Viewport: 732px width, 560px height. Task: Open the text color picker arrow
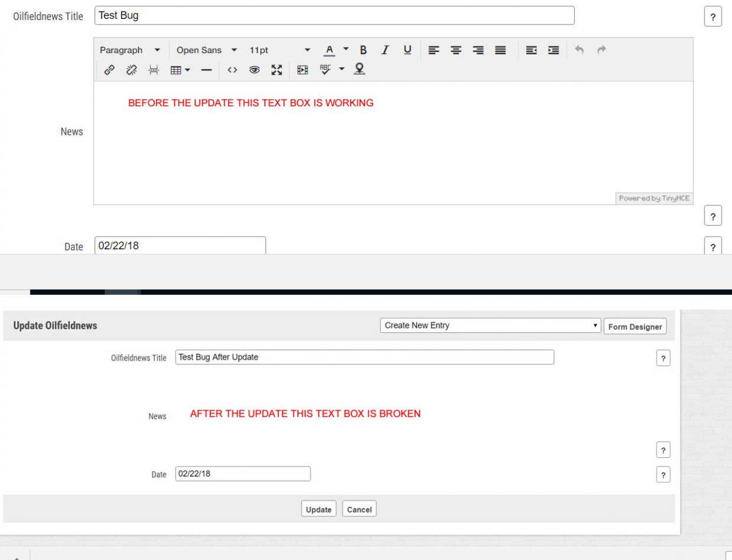[346, 50]
